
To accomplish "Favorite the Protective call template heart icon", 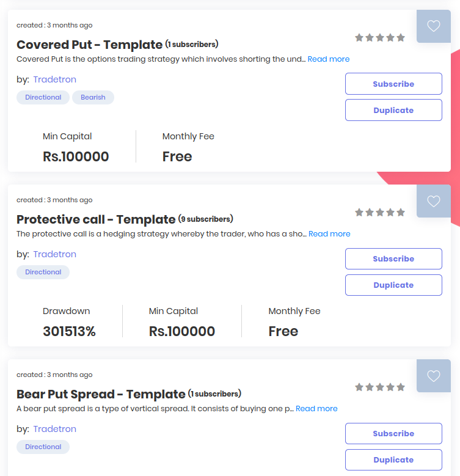I will point(433,201).
